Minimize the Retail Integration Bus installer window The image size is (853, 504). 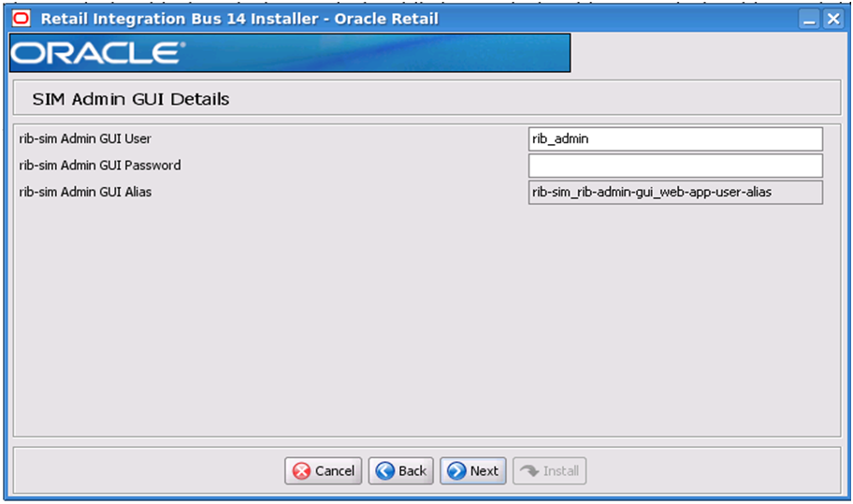(x=809, y=19)
